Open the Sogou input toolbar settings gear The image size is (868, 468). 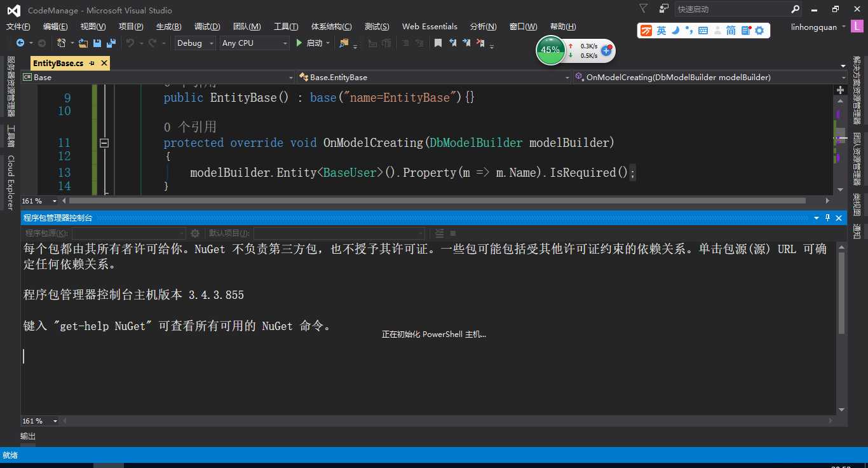point(759,31)
